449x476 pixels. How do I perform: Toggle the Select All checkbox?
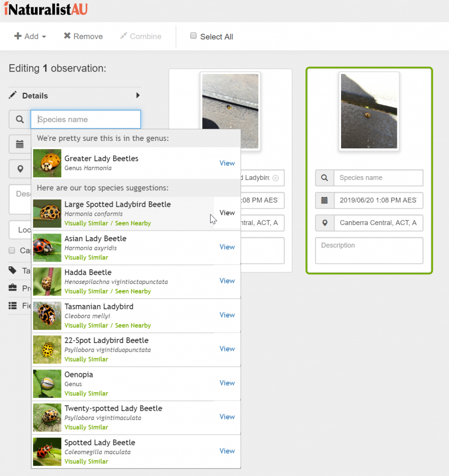coord(194,36)
